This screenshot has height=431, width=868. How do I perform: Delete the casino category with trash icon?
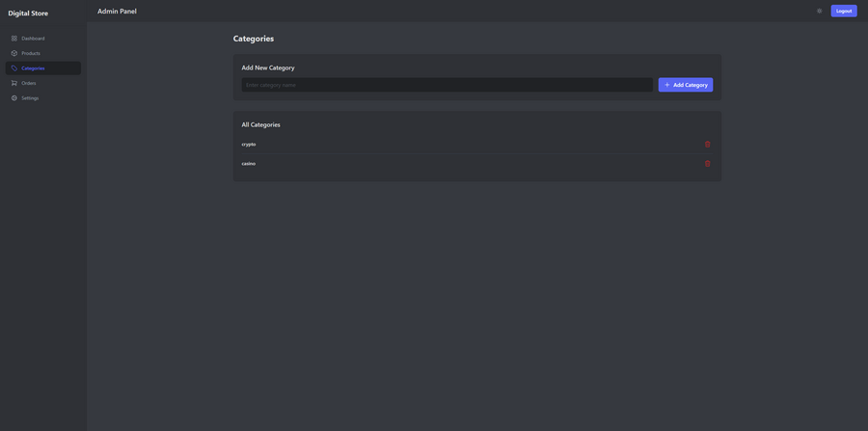click(x=708, y=163)
